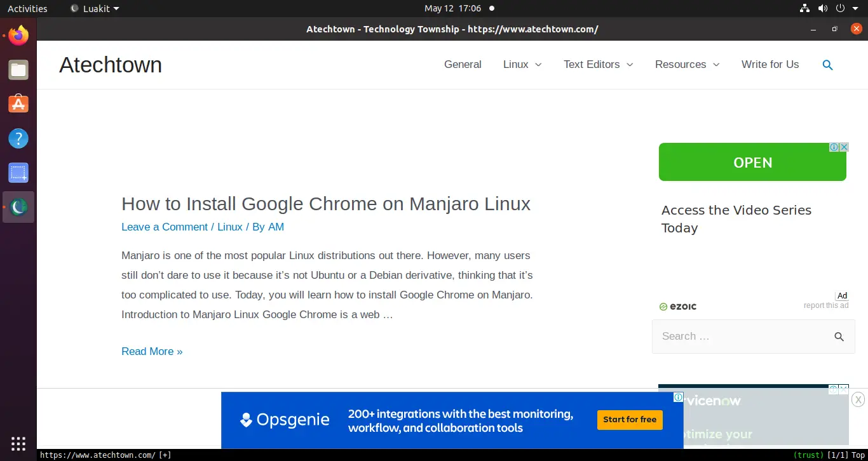Screen dimensions: 868x461
Task: Open the Manjaro Chrome article title
Action: pyautogui.click(x=326, y=204)
